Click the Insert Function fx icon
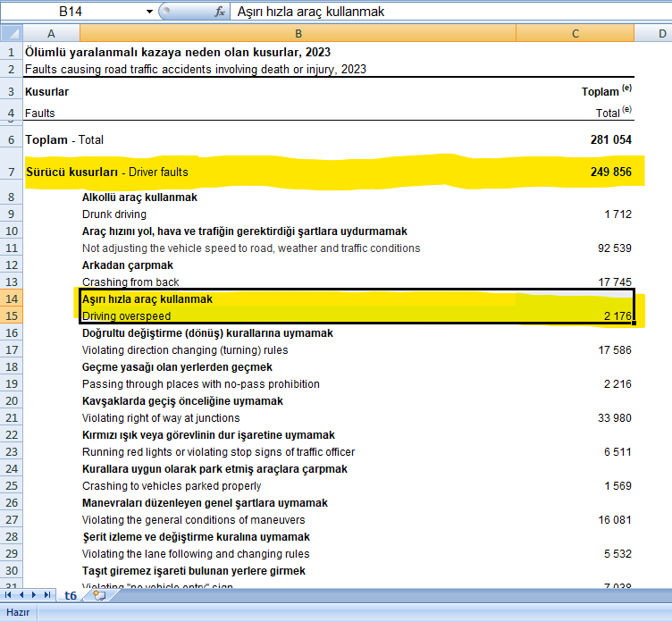Image resolution: width=672 pixels, height=622 pixels. pos(220,12)
